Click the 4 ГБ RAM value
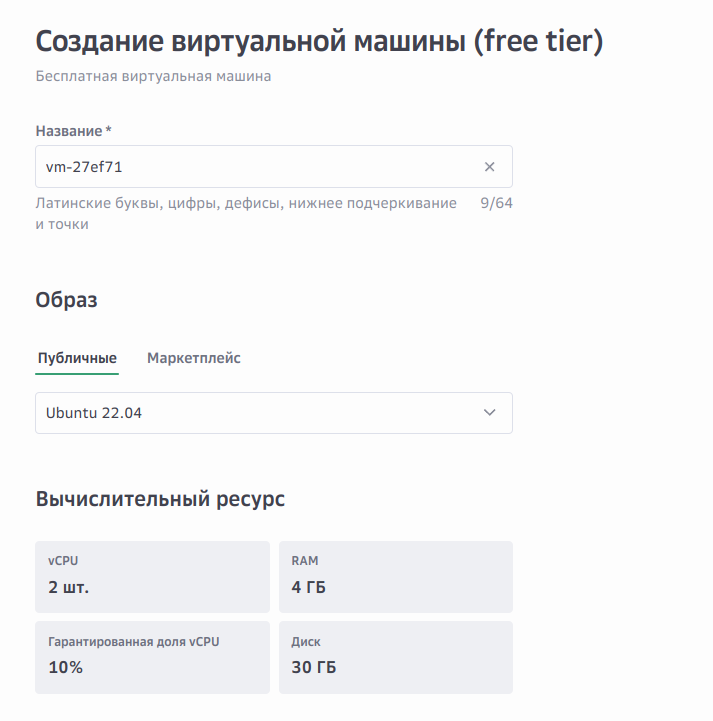This screenshot has width=713, height=721. [309, 587]
